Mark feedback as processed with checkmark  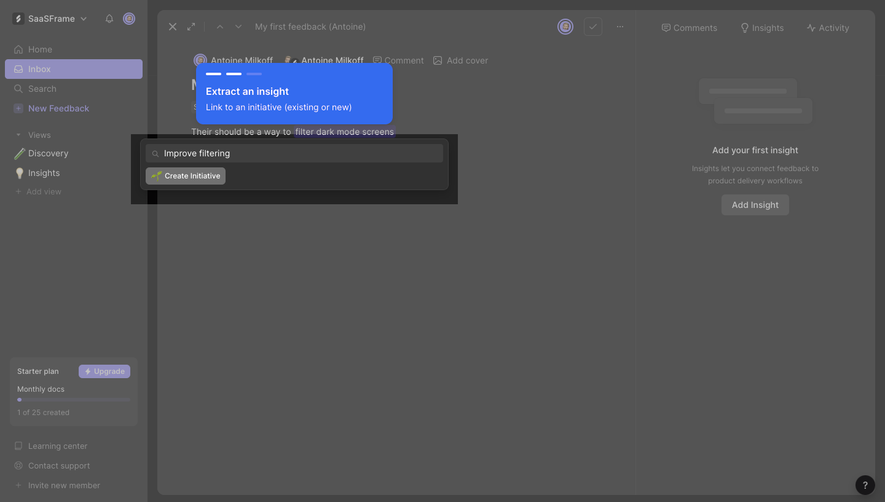(x=593, y=27)
